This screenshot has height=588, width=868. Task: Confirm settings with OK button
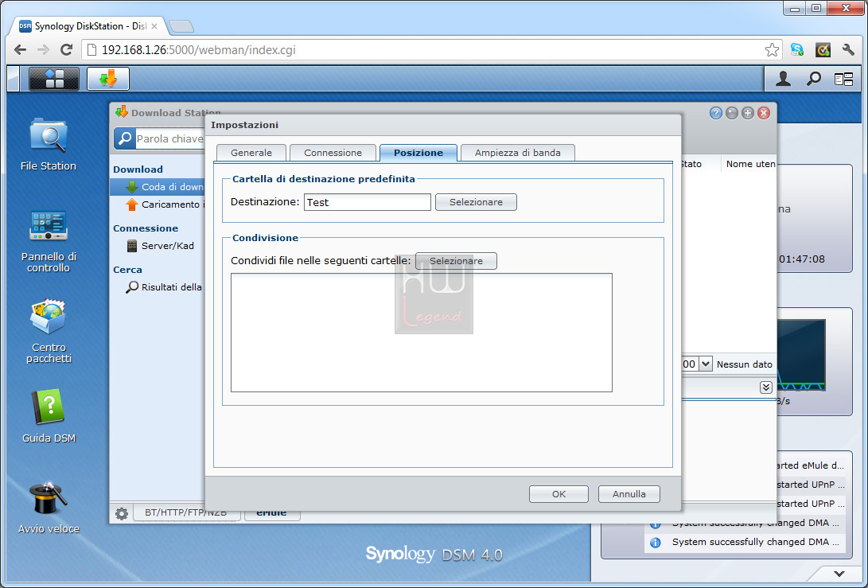coord(559,494)
